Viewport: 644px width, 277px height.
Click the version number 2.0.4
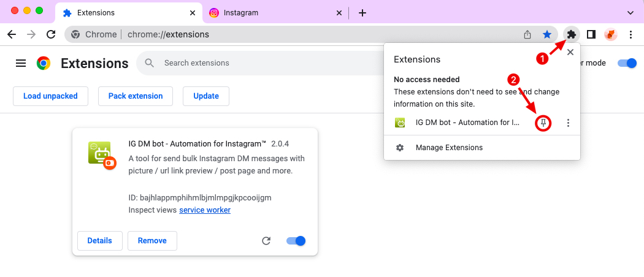[x=280, y=143]
